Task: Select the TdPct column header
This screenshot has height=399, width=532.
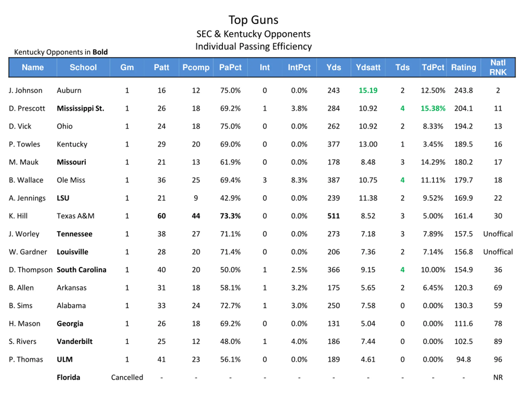Action: click(x=433, y=67)
